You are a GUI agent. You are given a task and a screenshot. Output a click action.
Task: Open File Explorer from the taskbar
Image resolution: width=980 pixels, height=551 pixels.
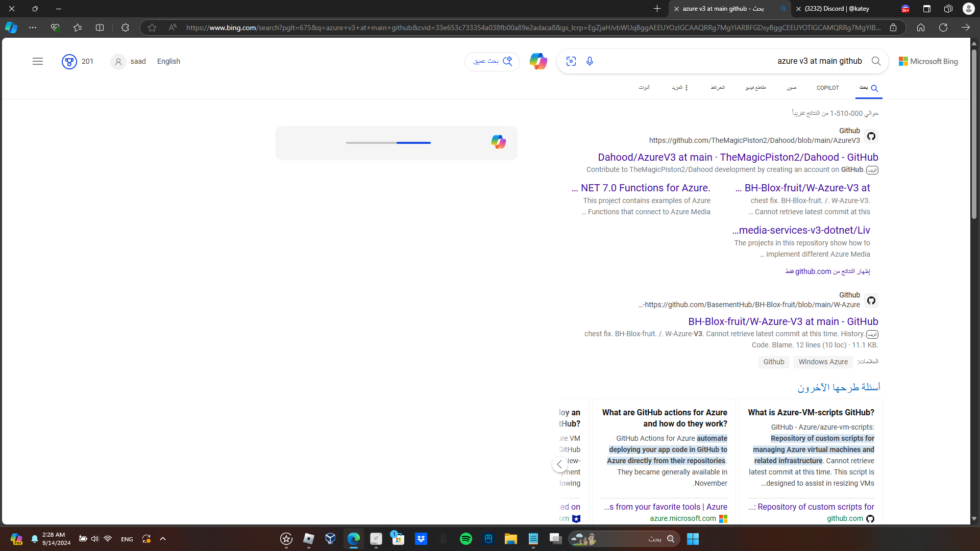point(511,539)
